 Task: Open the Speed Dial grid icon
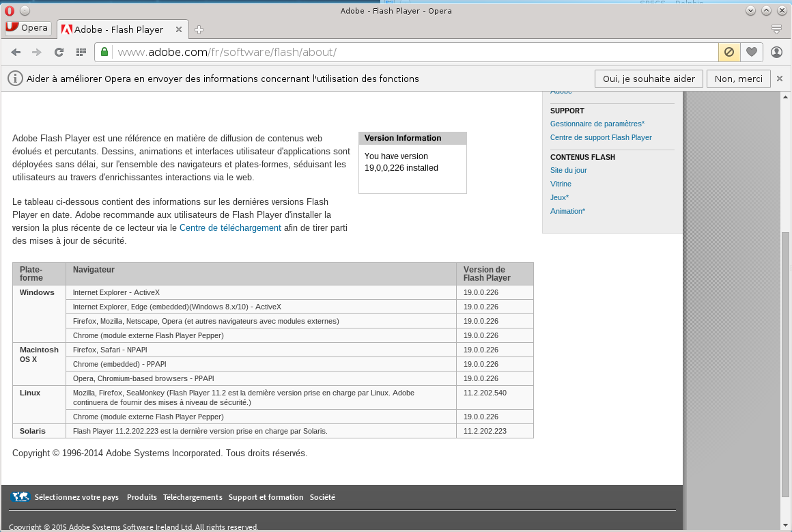81,52
